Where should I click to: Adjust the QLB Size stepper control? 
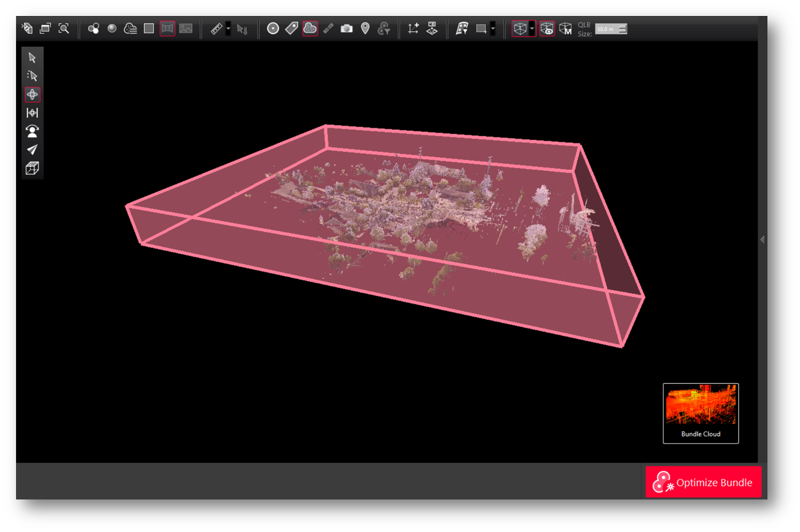(622, 29)
